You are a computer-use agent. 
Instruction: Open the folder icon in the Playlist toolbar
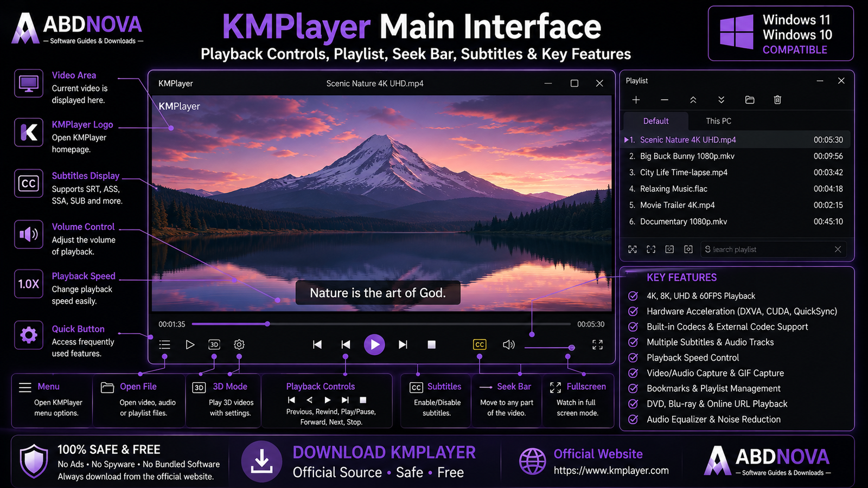(x=750, y=100)
